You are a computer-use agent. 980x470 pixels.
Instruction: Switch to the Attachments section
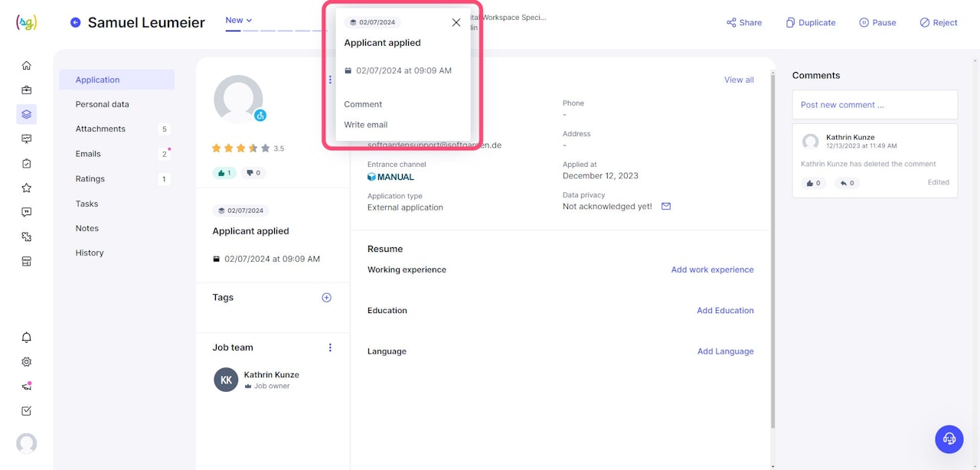tap(100, 129)
